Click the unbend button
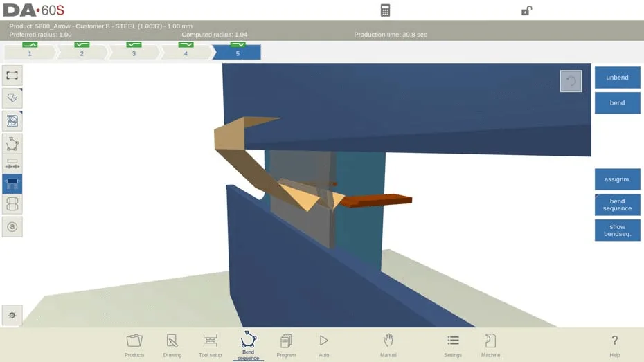This screenshot has width=644, height=362. 617,78
